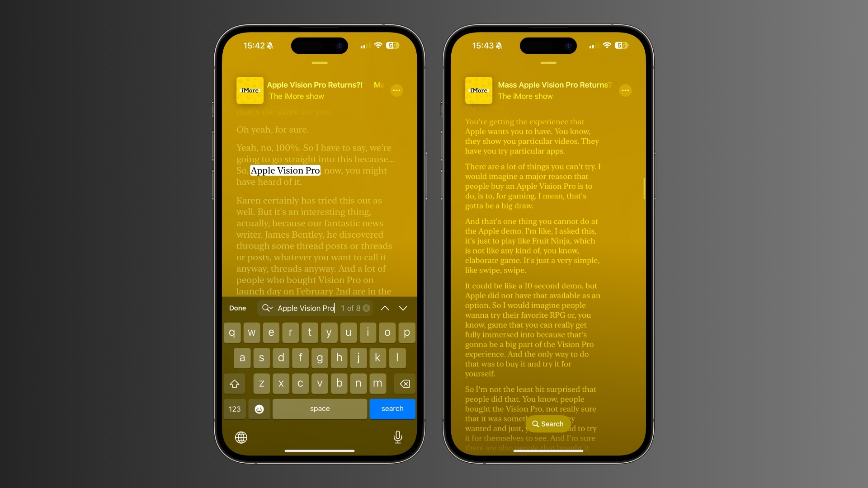Tap the three-dot menu icon on right screen

click(626, 90)
